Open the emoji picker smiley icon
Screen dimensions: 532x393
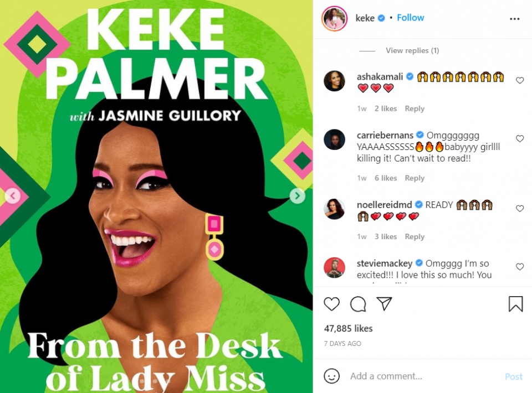click(x=331, y=376)
